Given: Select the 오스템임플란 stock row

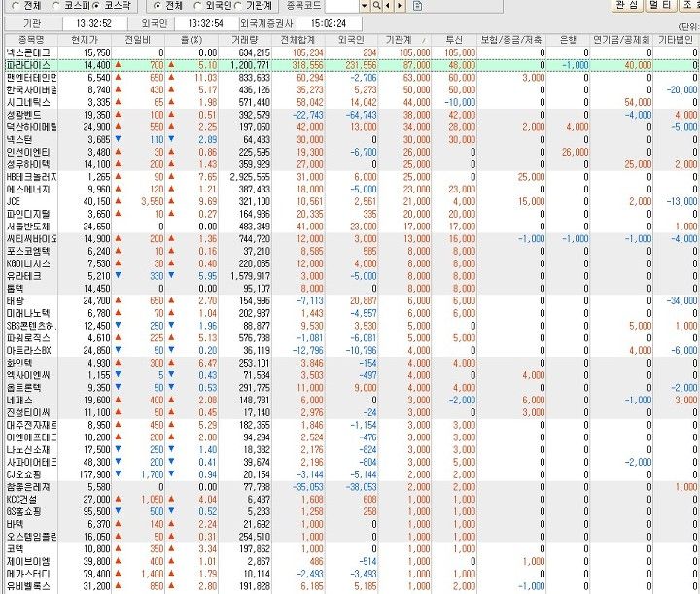Looking at the screenshot, I should point(352,537).
